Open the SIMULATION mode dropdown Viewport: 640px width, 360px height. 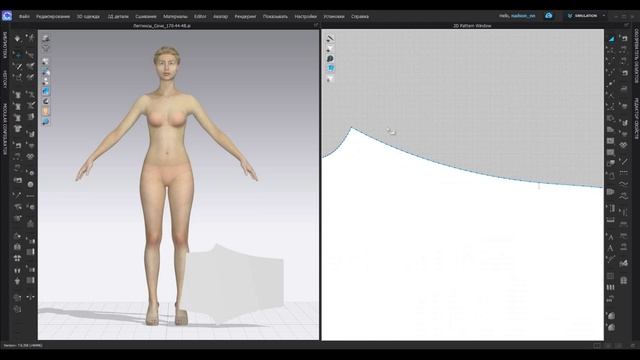[586, 16]
